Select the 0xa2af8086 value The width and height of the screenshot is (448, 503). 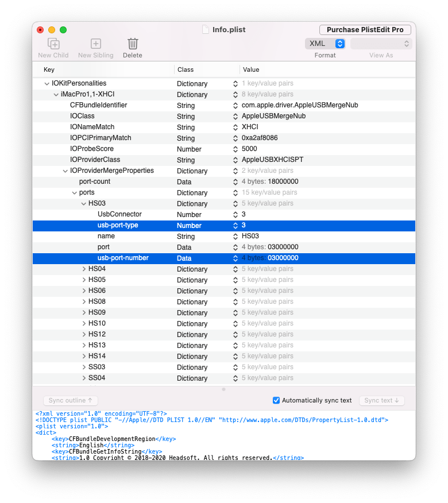click(x=260, y=138)
